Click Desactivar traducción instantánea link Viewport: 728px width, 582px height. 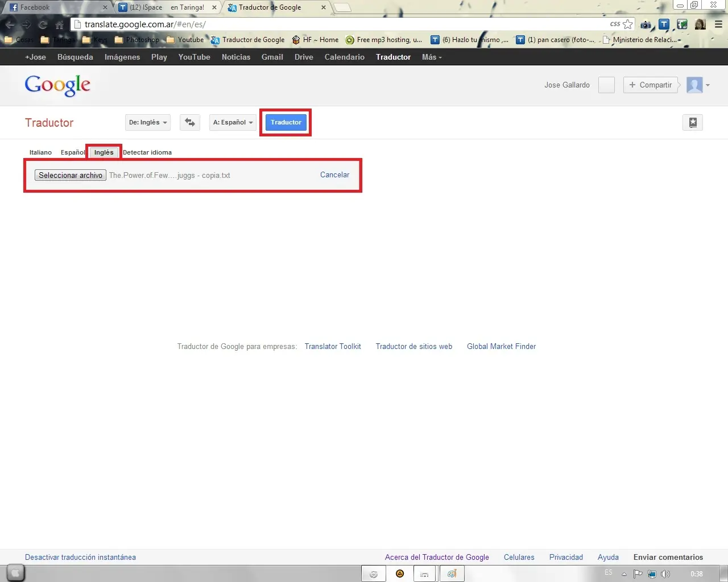[x=80, y=558]
